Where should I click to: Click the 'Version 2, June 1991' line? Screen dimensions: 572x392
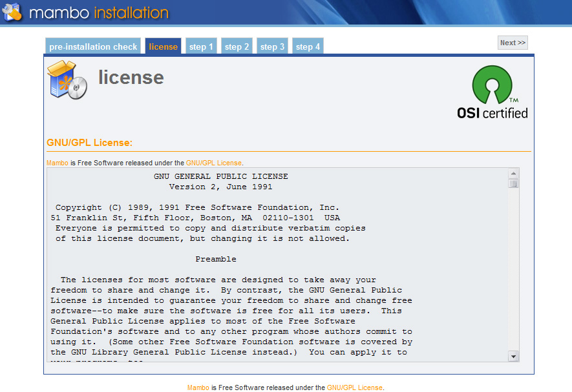220,187
